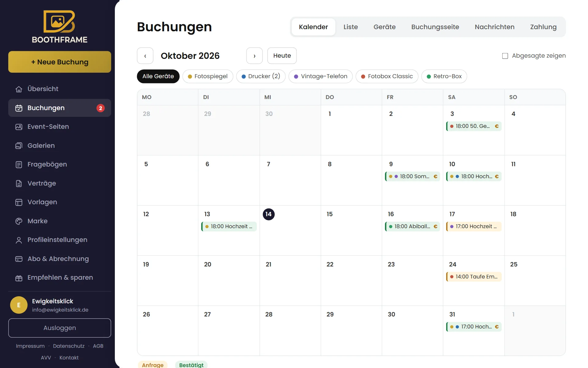588x368 pixels.
Task: Select the Alle Geräte filter chip
Action: (158, 76)
